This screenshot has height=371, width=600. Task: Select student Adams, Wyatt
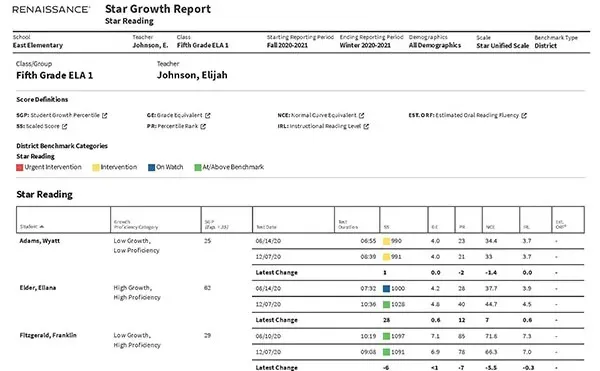tap(40, 241)
